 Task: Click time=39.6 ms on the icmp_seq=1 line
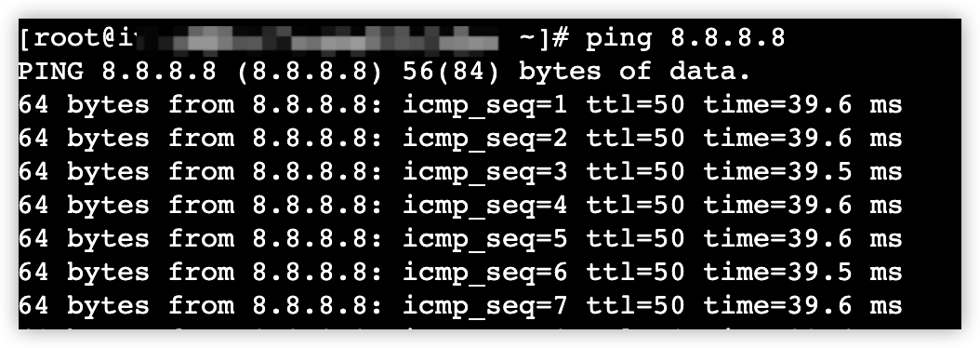pyautogui.click(x=803, y=105)
